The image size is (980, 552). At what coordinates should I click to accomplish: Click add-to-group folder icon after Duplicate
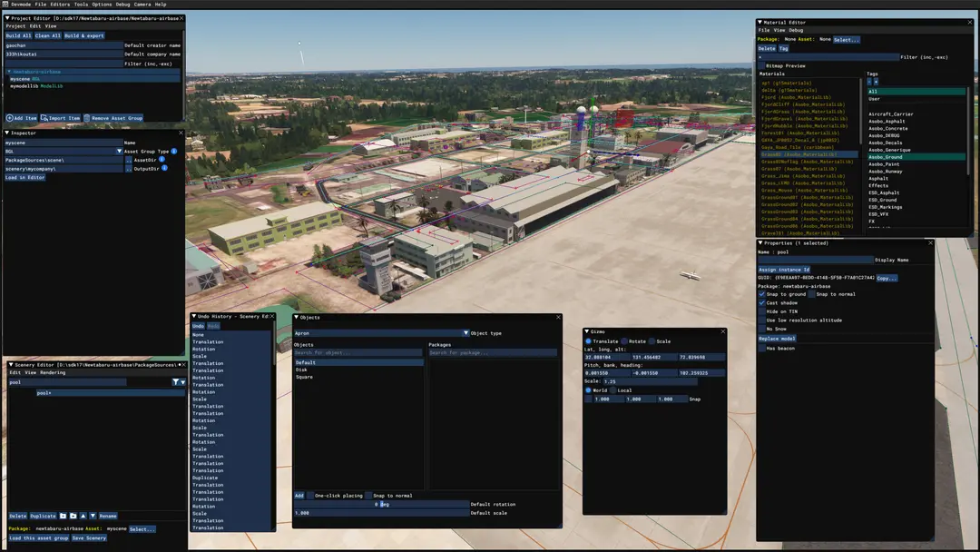click(x=63, y=516)
